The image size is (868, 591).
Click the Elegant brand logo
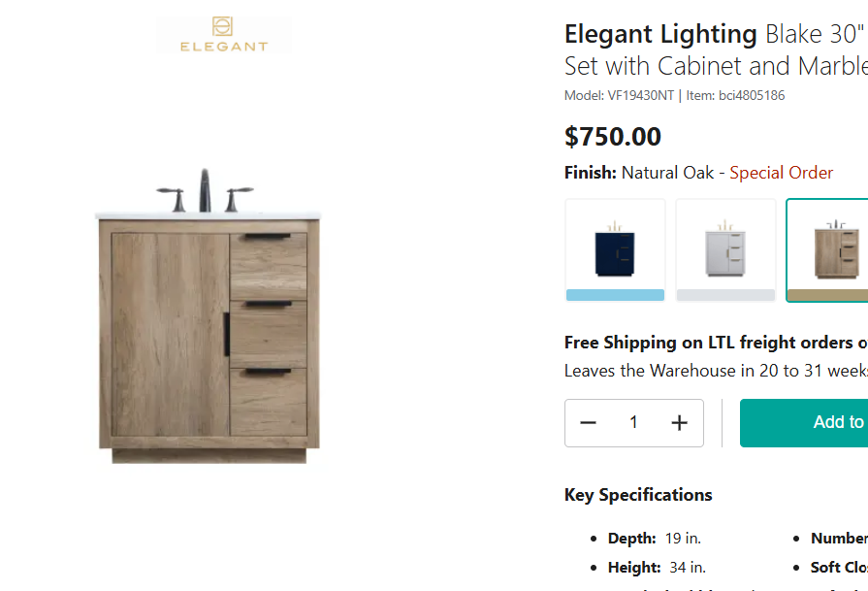click(x=223, y=34)
